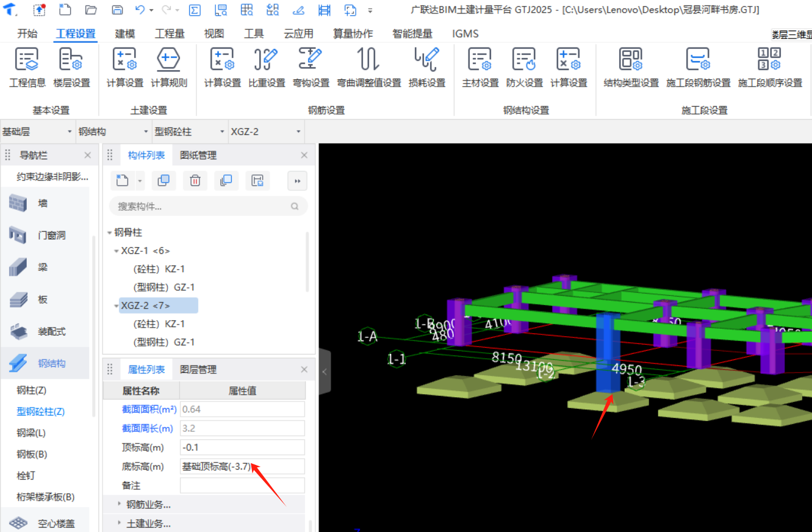Click the sigma summary calculation icon
Screen dimensions: 812x532
[195, 10]
